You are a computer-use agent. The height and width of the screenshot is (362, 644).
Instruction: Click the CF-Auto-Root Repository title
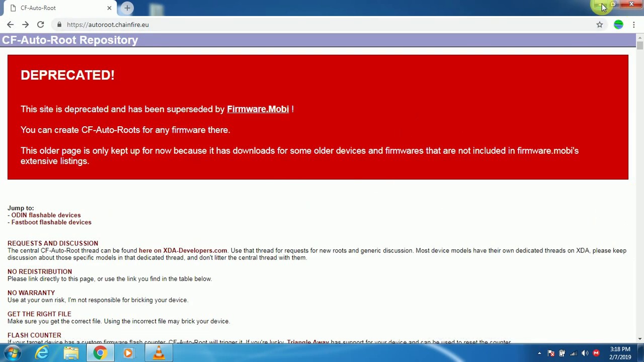click(70, 40)
